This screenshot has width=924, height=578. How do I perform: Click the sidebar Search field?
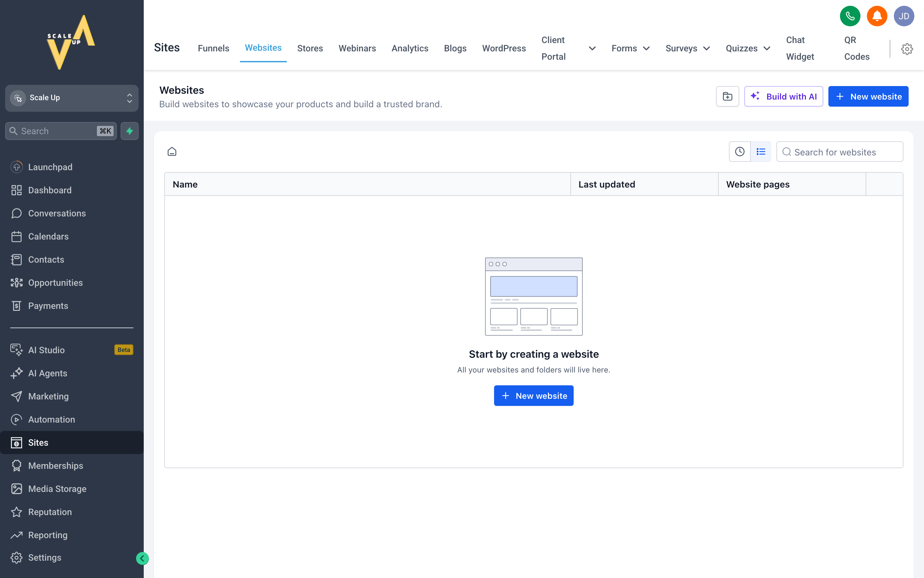(x=61, y=131)
